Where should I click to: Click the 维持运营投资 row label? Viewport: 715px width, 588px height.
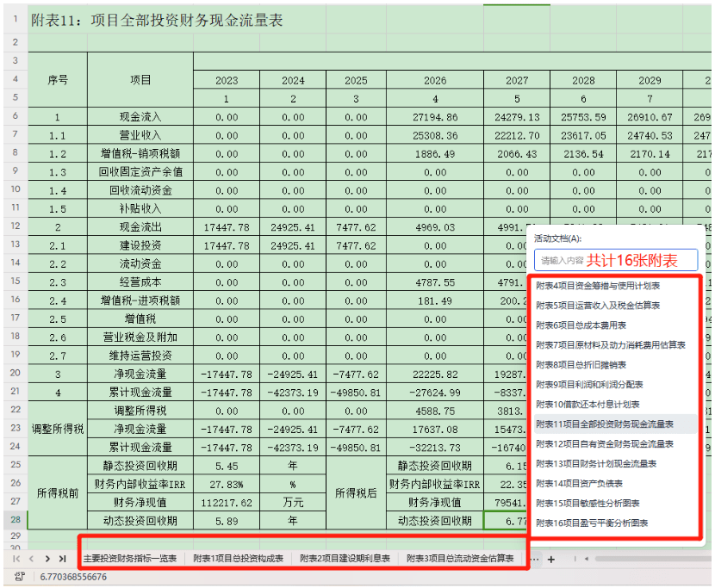coord(140,356)
